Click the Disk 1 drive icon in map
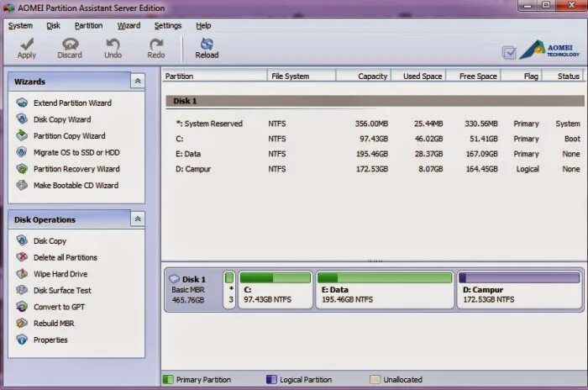 175,279
